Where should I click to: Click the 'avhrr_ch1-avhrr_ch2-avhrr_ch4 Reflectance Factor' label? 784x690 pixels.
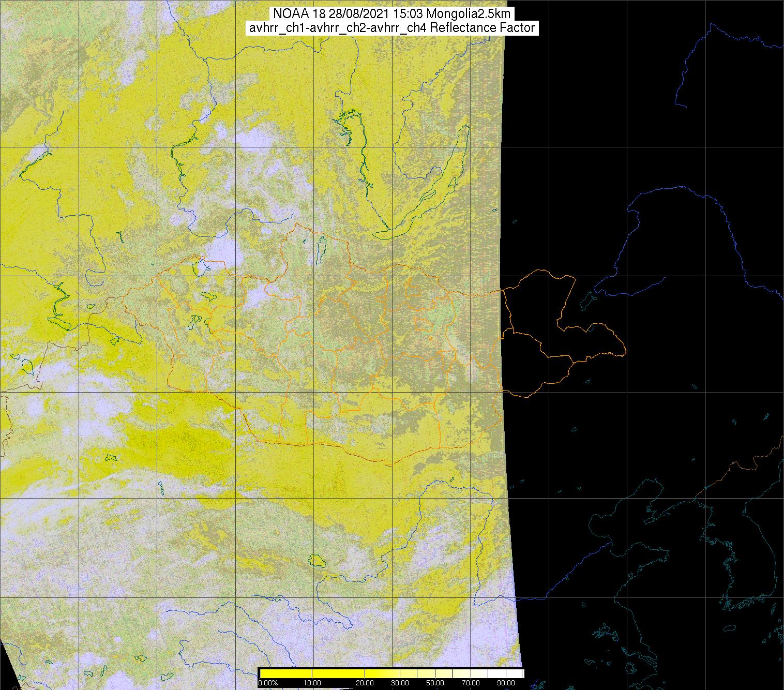(391, 28)
